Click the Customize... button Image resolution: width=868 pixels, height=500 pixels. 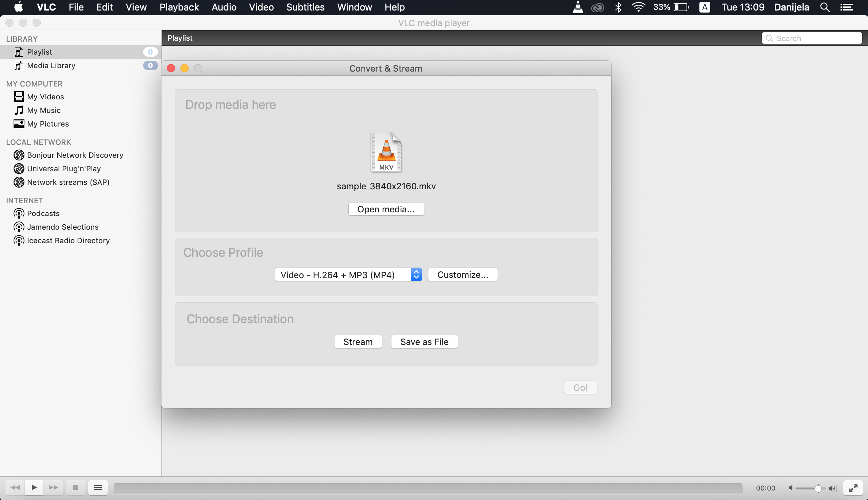(463, 275)
